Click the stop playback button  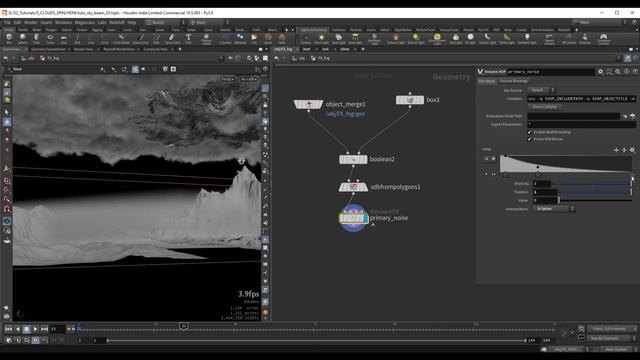pos(27,329)
